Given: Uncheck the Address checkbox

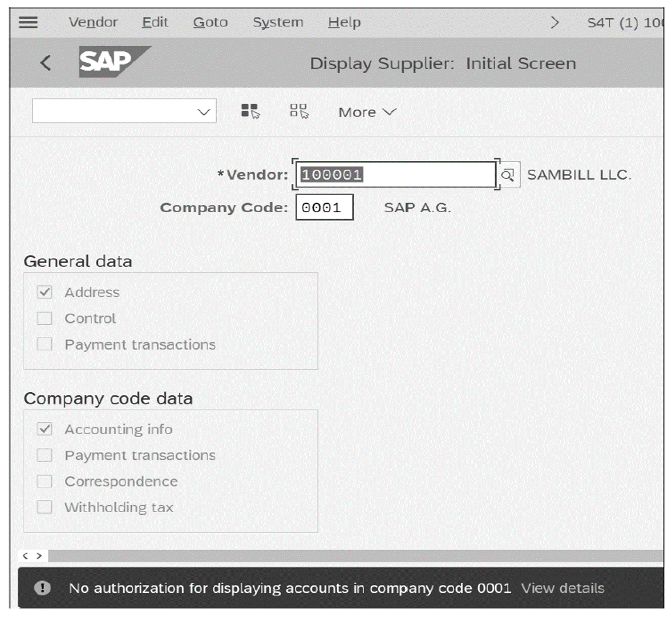Looking at the screenshot, I should (44, 292).
